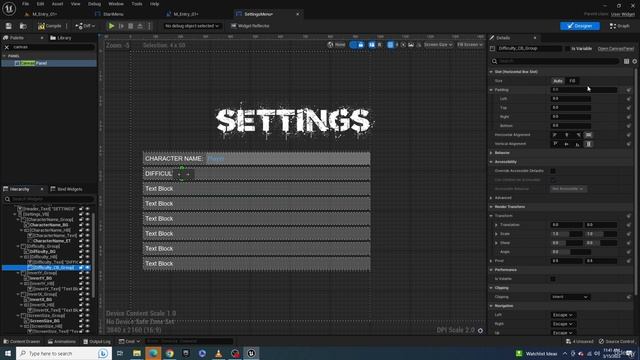Select Auto size option

tap(558, 81)
